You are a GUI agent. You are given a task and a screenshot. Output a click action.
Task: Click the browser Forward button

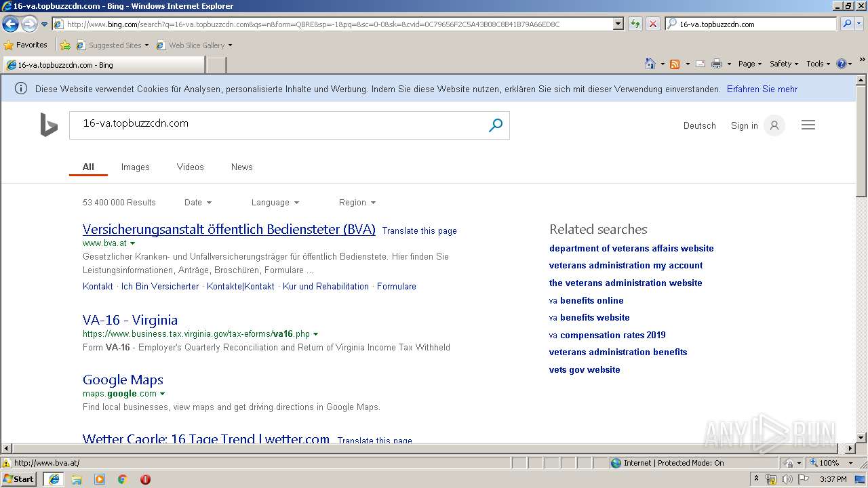coord(29,24)
